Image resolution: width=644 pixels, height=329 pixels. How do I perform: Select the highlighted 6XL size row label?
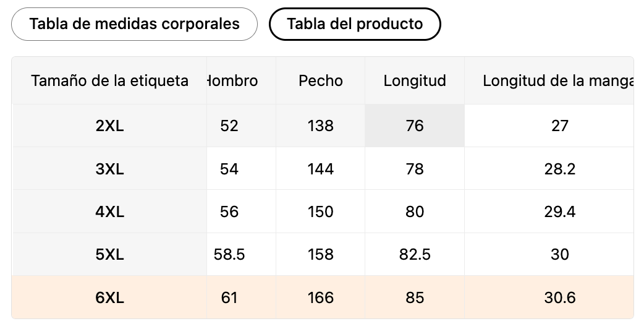110,297
